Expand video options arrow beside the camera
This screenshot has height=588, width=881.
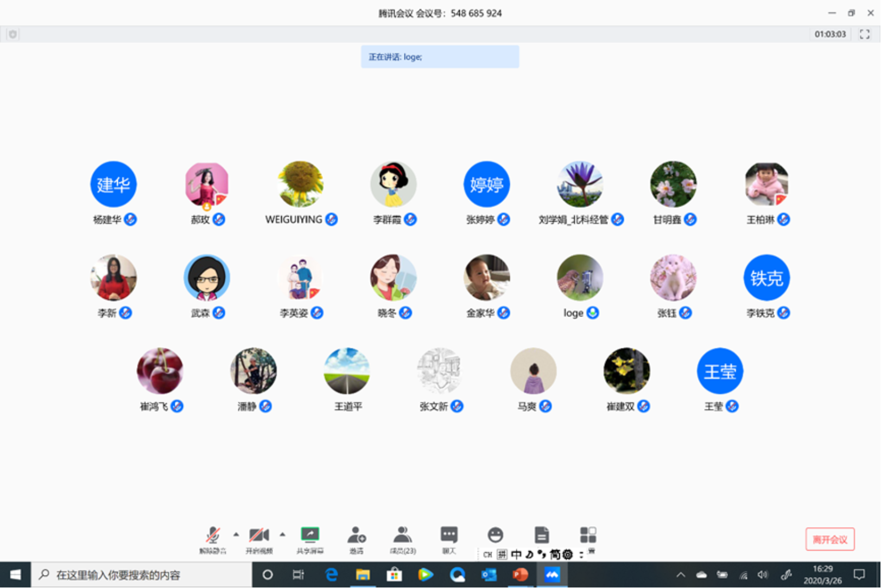pyautogui.click(x=282, y=534)
